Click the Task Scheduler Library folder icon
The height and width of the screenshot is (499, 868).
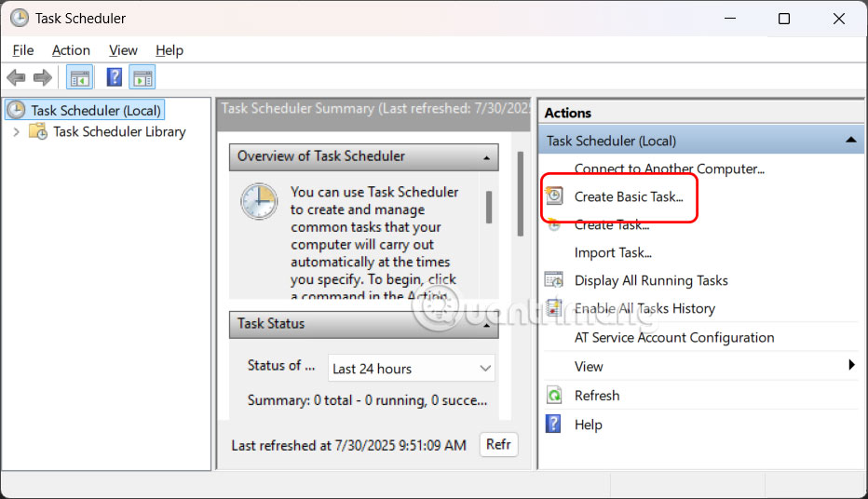38,131
